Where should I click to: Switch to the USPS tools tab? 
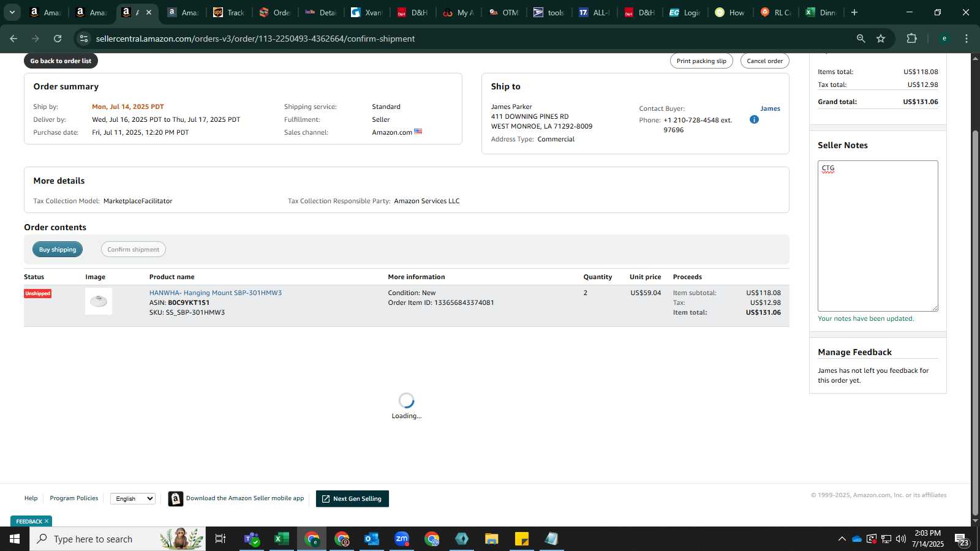(x=549, y=12)
